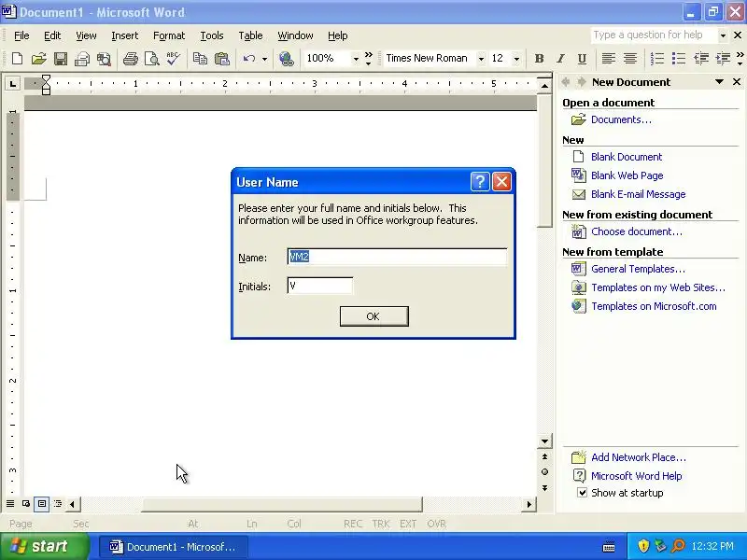The width and height of the screenshot is (747, 560).
Task: Open the Undo history dropdown arrow
Action: [264, 59]
